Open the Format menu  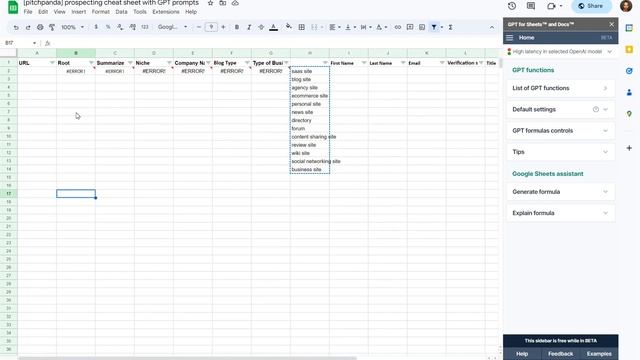(100, 12)
